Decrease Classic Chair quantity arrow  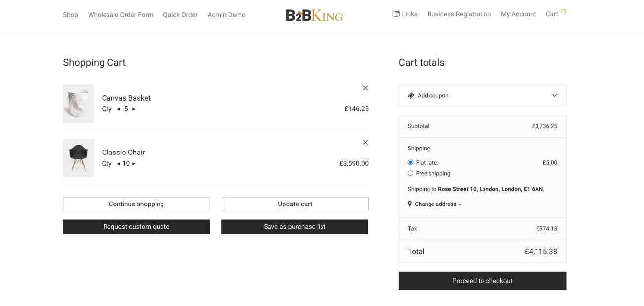point(118,163)
